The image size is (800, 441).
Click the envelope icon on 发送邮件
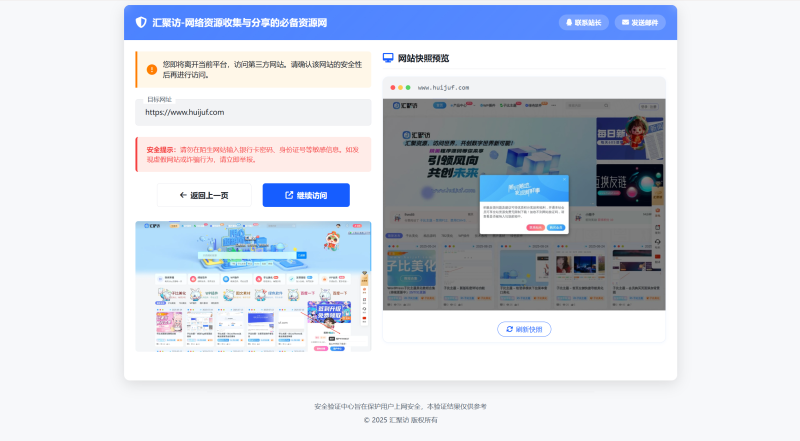625,22
